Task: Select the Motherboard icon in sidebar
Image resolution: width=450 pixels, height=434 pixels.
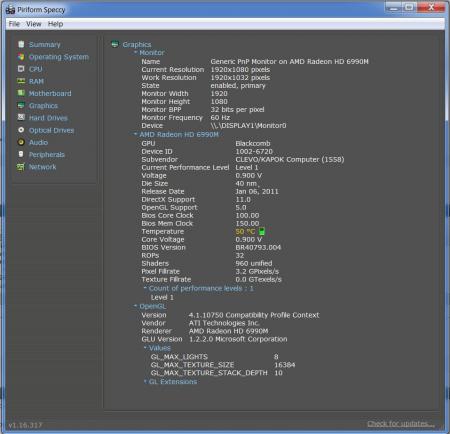Action: [x=21, y=93]
